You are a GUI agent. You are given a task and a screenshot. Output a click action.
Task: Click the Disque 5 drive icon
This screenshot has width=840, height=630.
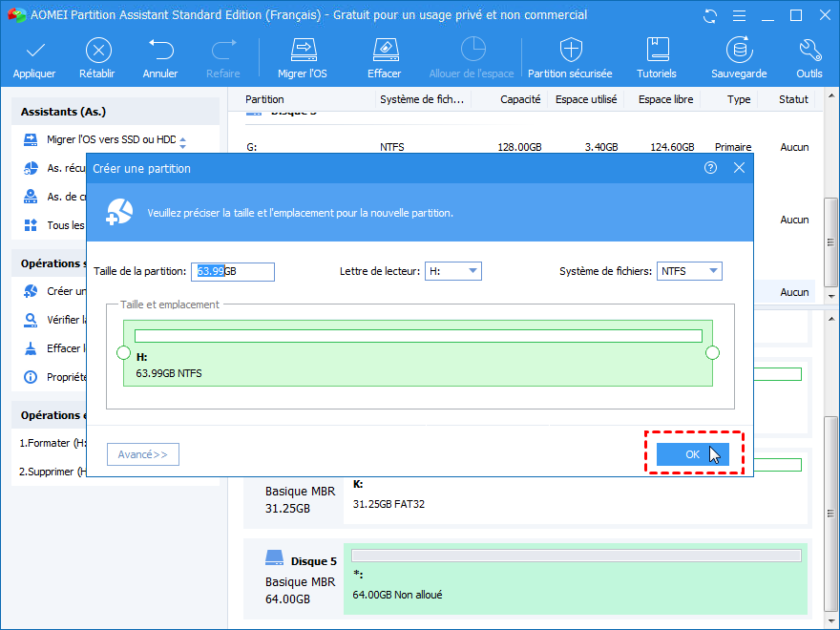[274, 557]
